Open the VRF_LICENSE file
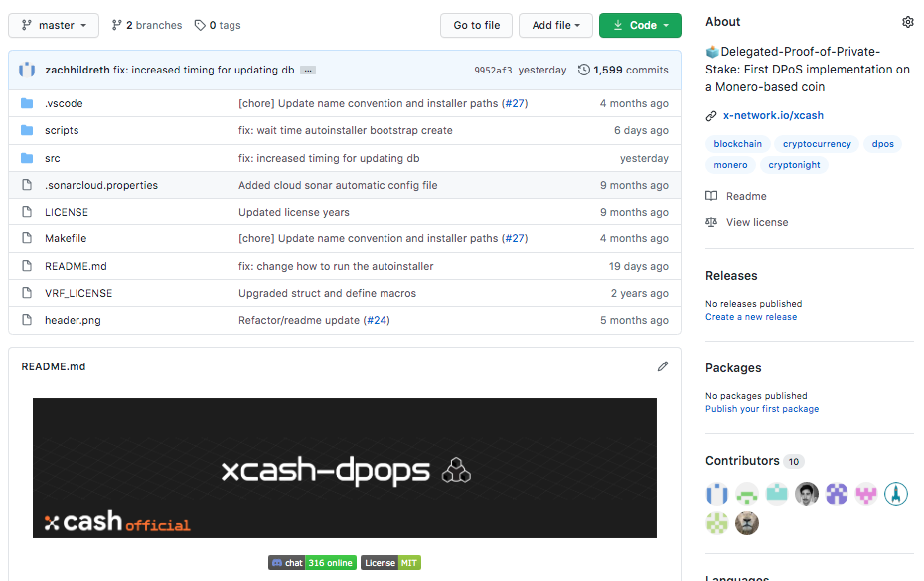The height and width of the screenshot is (581, 924). (78, 293)
